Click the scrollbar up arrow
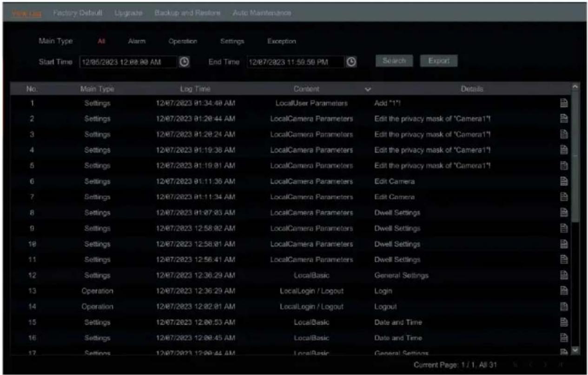The width and height of the screenshot is (588, 375). click(x=575, y=87)
